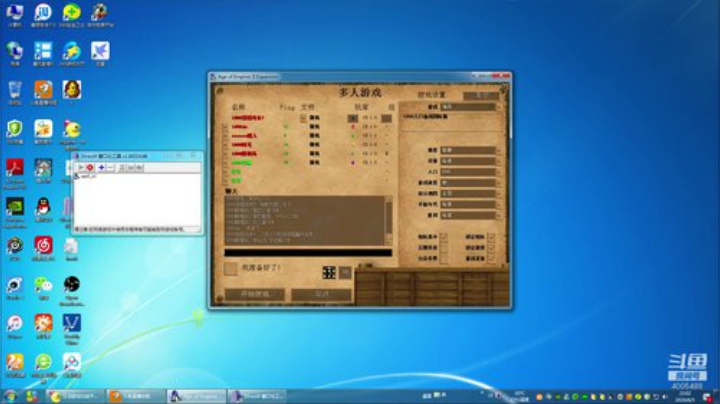Open 游戏速度 game speed dropdown
720x404 pixels.
pyautogui.click(x=470, y=183)
